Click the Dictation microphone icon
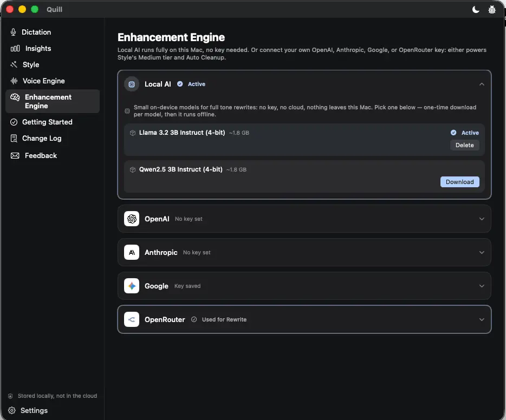Screen dimensions: 506x420 (x=13, y=32)
